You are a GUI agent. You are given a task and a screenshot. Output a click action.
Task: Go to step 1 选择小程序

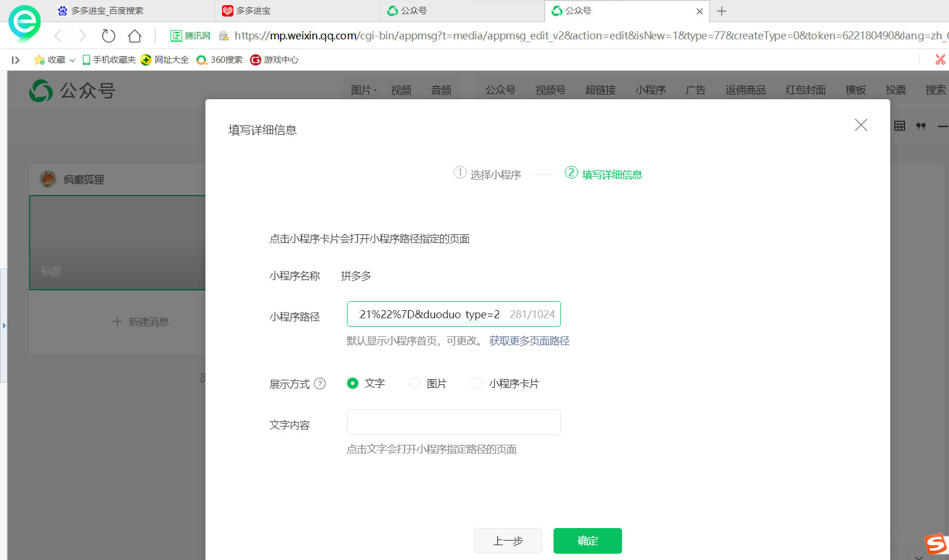point(487,174)
